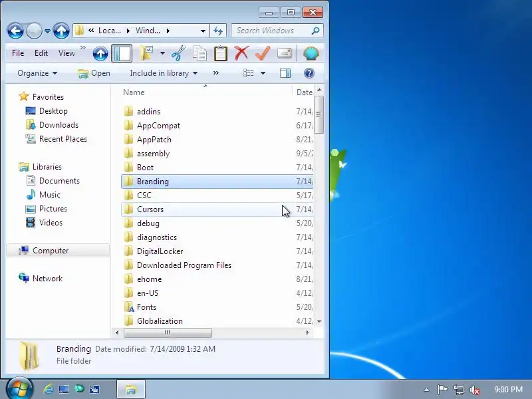Click the orange checkmark Properties icon
Viewport: 532px width, 399px height.
(x=263, y=53)
